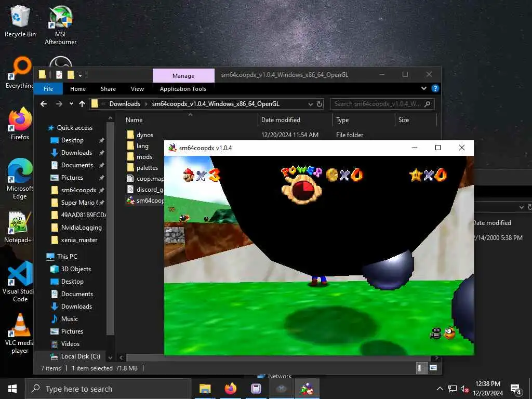Click the Properties quick access toolbar icon
Viewport: 532px width, 399px height.
coord(59,75)
